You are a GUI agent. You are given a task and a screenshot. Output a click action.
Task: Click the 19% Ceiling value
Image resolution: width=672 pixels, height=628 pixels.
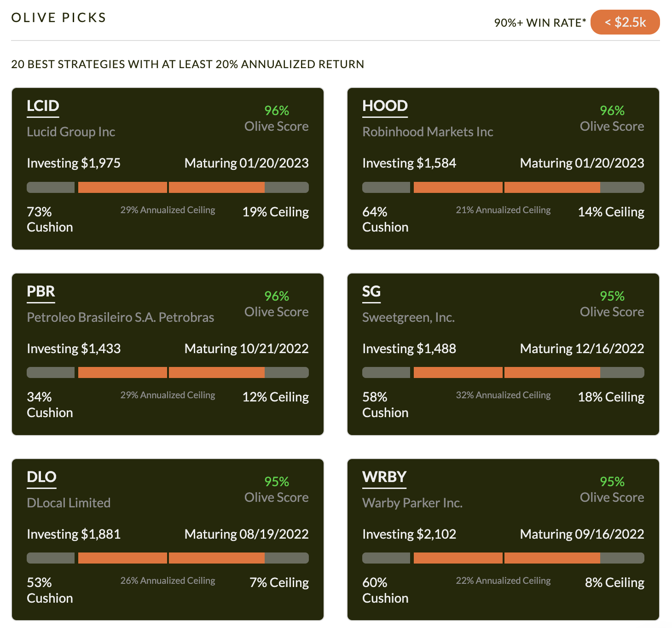276,212
